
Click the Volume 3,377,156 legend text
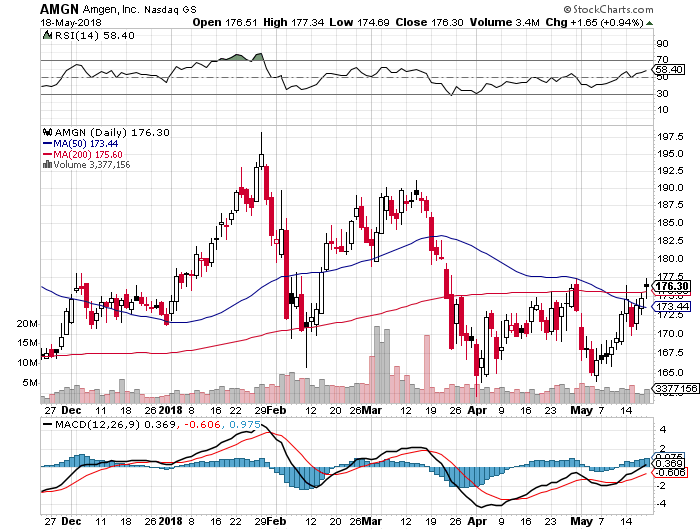[92, 165]
